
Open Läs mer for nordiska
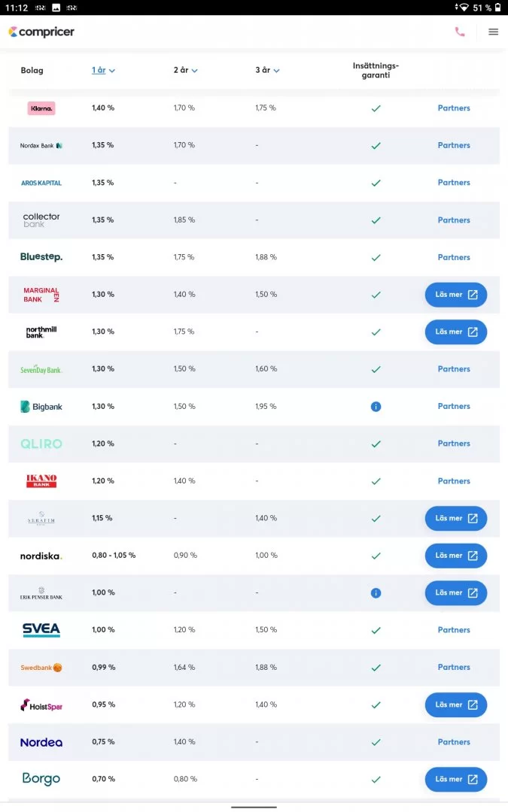pos(455,556)
